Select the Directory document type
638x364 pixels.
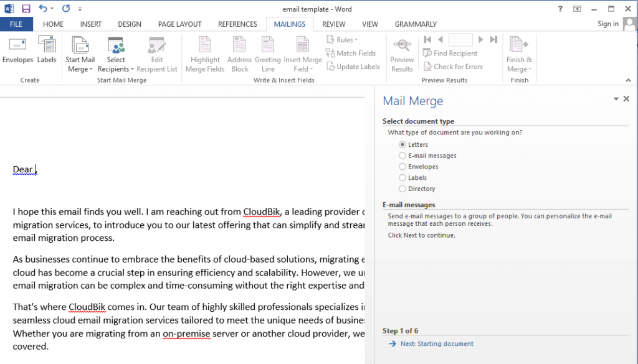point(402,189)
